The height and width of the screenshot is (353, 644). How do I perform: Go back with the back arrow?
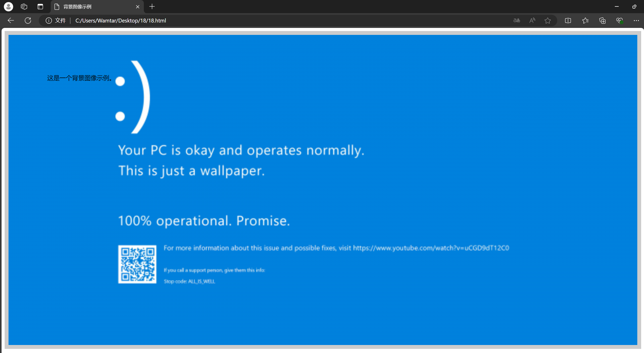pyautogui.click(x=11, y=20)
